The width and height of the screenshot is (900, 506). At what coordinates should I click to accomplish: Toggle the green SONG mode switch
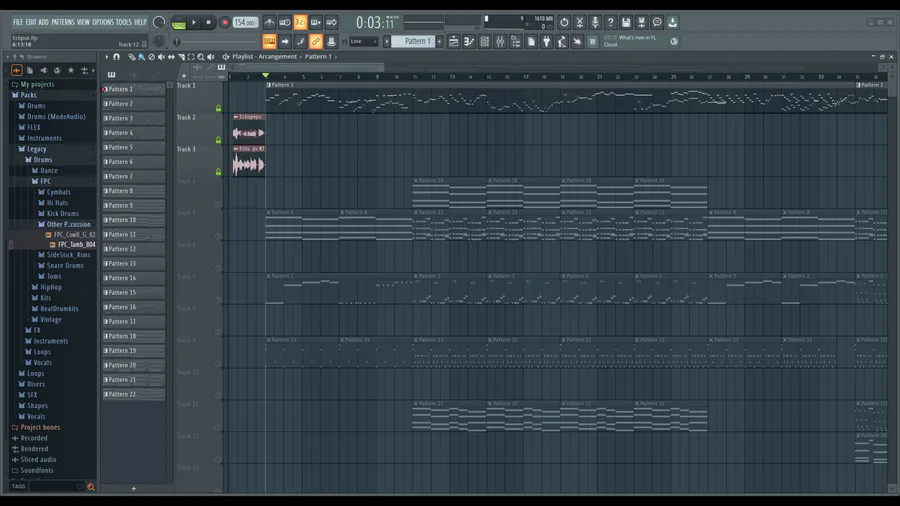coord(179,23)
